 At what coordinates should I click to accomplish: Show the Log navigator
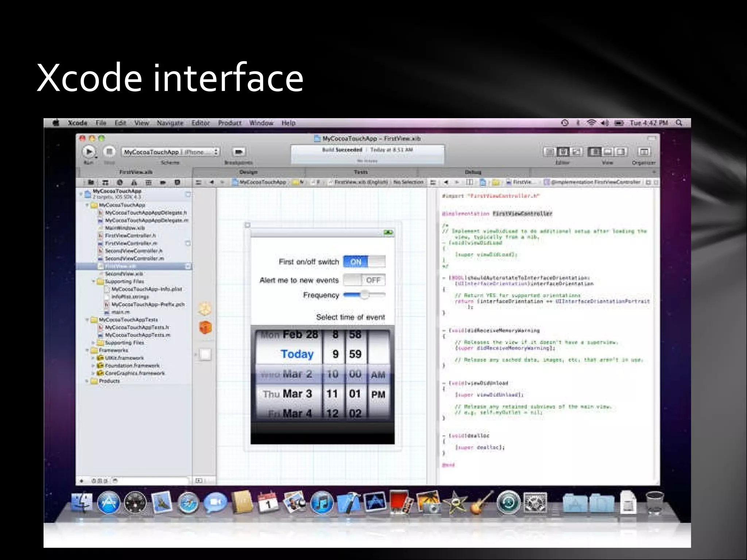click(x=177, y=182)
